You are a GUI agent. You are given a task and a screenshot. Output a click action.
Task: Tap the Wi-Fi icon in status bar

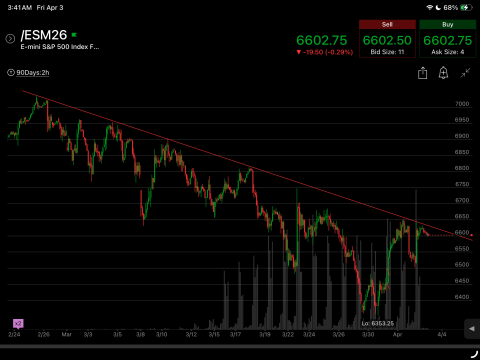coord(430,8)
